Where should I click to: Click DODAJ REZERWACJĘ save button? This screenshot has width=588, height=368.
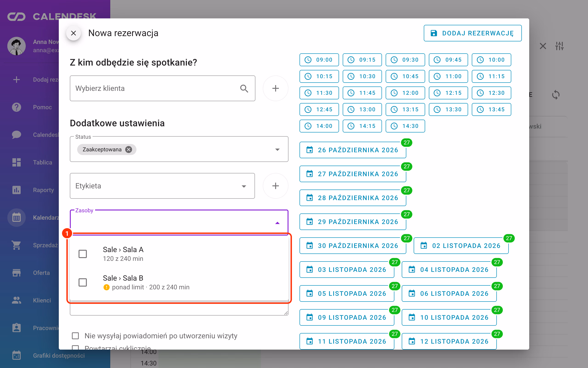473,33
